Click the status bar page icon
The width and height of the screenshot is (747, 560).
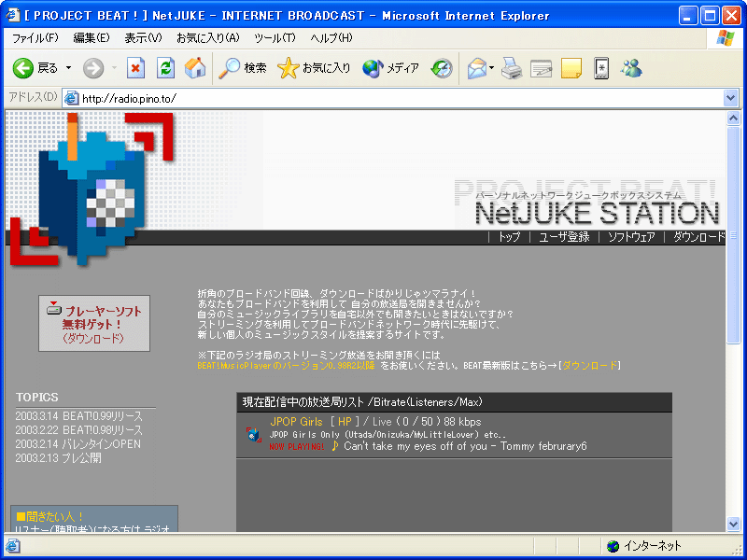click(12, 546)
